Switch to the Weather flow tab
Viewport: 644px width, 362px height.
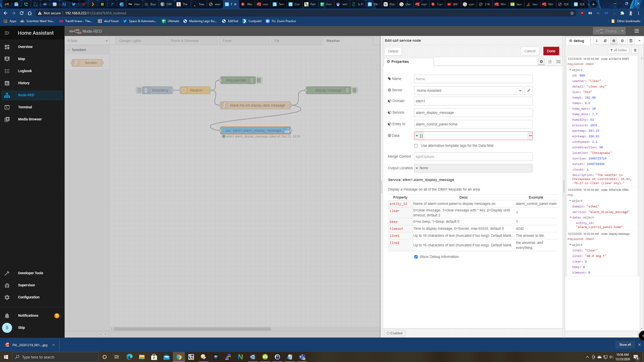pyautogui.click(x=333, y=40)
